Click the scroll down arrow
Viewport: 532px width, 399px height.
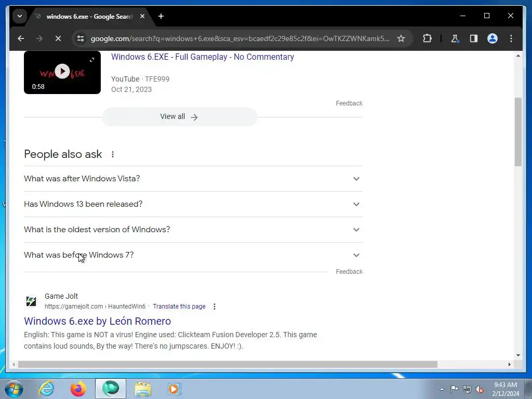(x=518, y=355)
